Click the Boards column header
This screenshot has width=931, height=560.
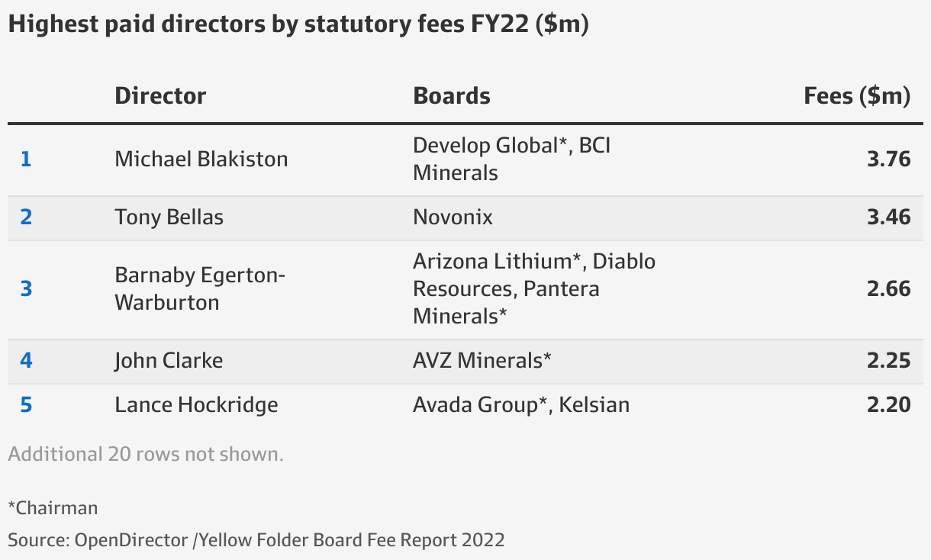point(451,96)
